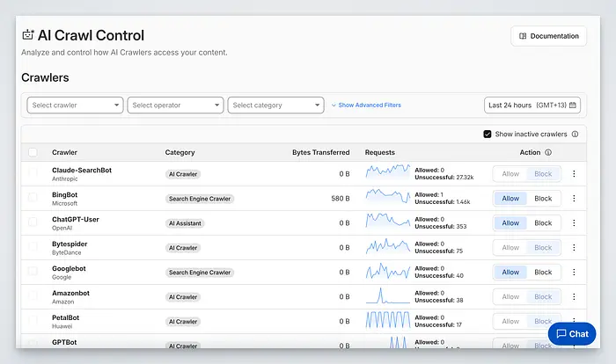Set Claude-SearchBot to Allow
The height and width of the screenshot is (364, 616).
tap(510, 174)
